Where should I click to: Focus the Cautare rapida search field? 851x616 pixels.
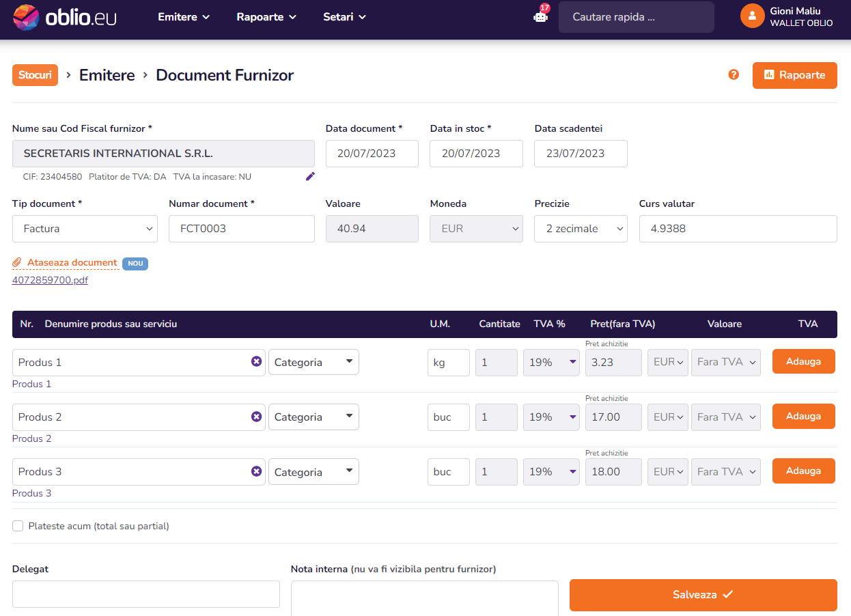pyautogui.click(x=636, y=17)
